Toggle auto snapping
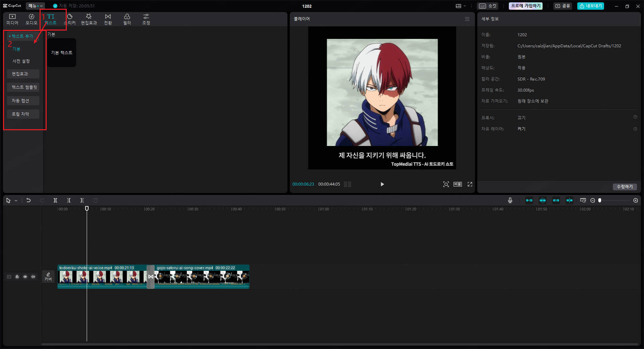 point(543,200)
